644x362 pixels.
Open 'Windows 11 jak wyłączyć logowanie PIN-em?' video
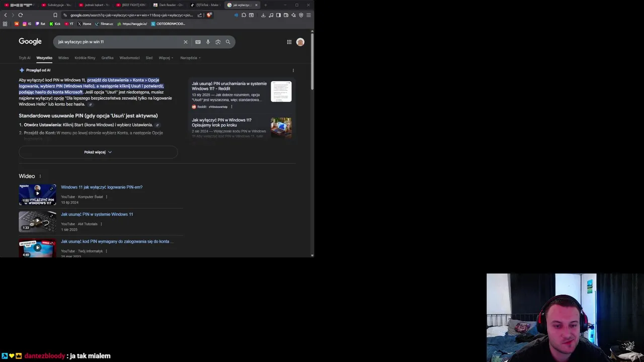102,187
